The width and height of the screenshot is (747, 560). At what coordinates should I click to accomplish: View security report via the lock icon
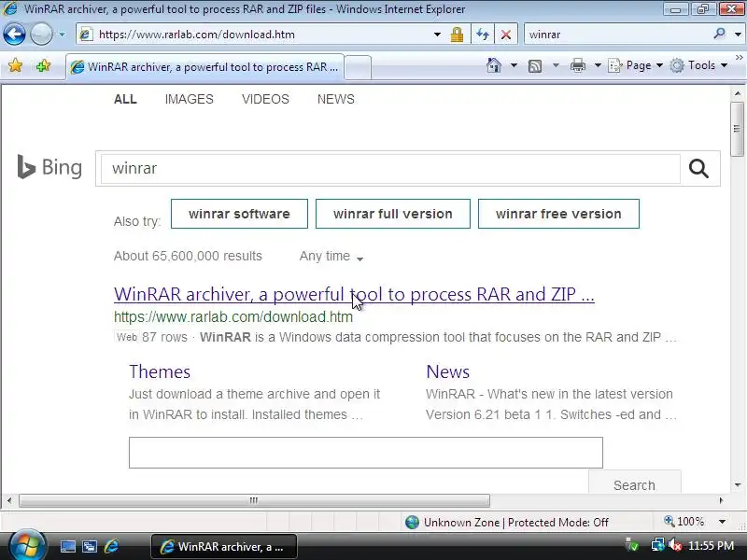(457, 35)
